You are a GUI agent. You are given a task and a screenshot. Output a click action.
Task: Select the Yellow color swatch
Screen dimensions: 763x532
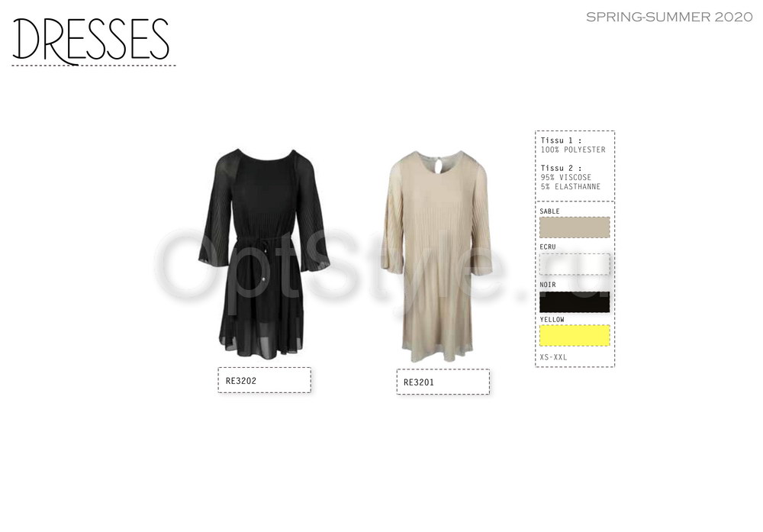tap(575, 335)
